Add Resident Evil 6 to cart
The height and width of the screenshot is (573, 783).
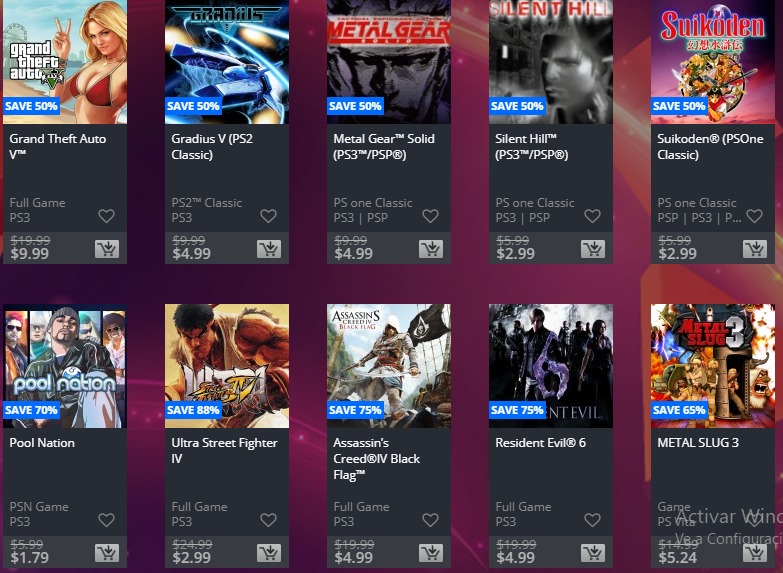pyautogui.click(x=593, y=553)
